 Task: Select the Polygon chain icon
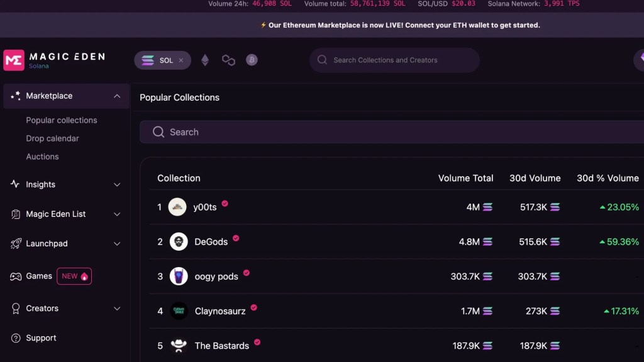pyautogui.click(x=228, y=60)
